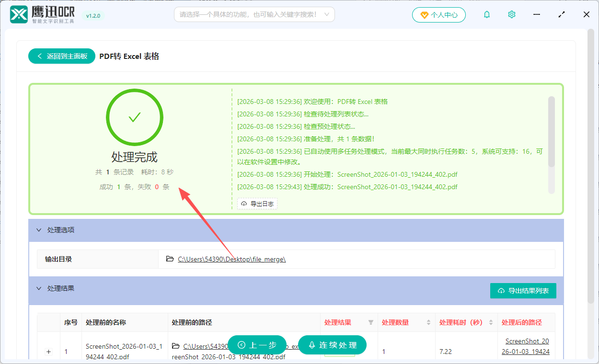Click the sort arrows on 处理耗时（秒）column
This screenshot has height=364, width=599.
pyautogui.click(x=491, y=322)
